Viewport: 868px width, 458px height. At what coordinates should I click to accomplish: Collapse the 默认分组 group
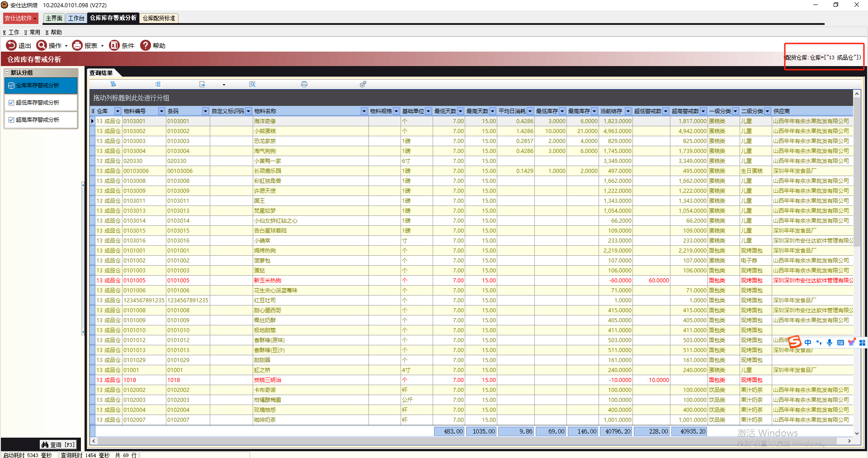(7, 72)
